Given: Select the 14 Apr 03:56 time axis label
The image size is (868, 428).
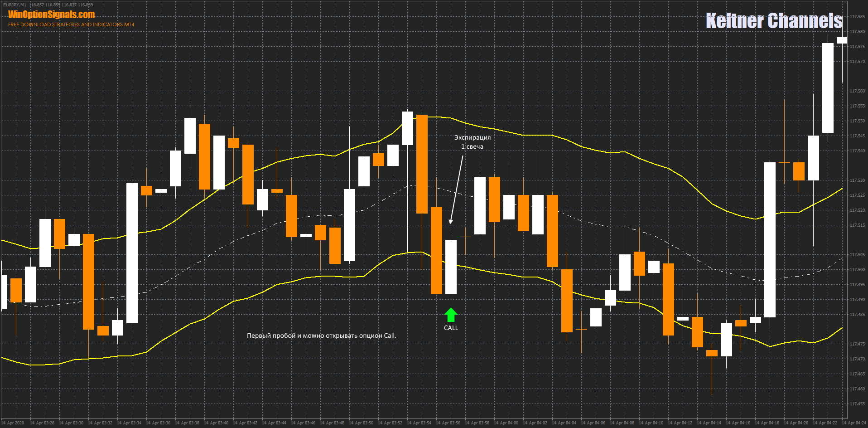Looking at the screenshot, I should pos(448,423).
